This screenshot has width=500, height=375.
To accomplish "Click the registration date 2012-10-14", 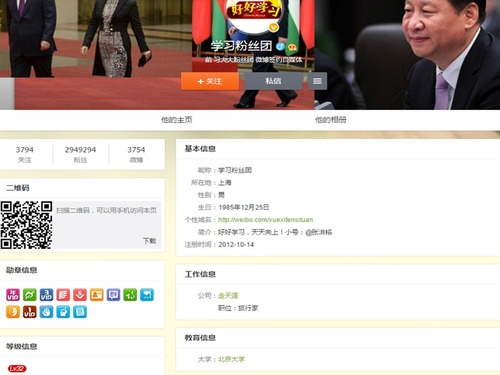I will (236, 245).
